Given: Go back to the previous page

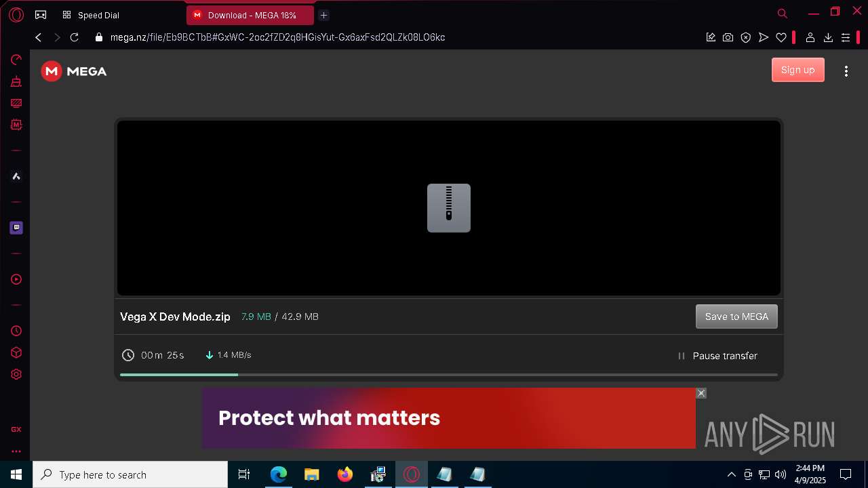Looking at the screenshot, I should point(39,37).
